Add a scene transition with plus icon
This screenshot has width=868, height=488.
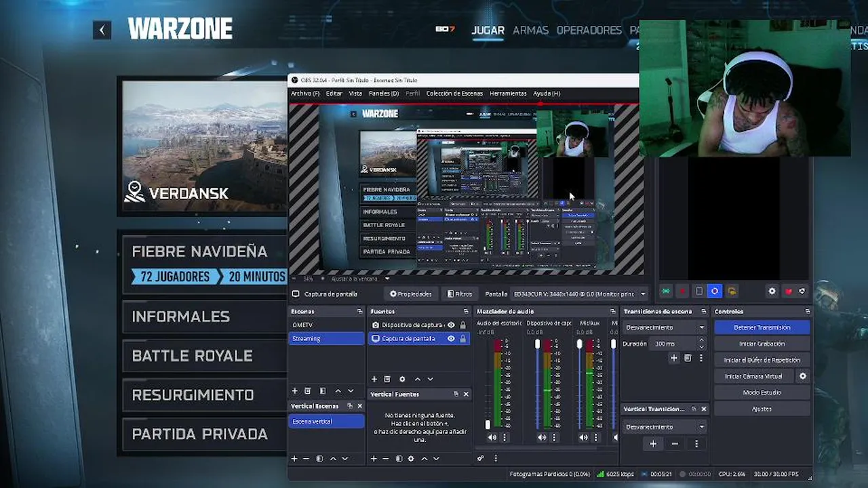coord(673,358)
